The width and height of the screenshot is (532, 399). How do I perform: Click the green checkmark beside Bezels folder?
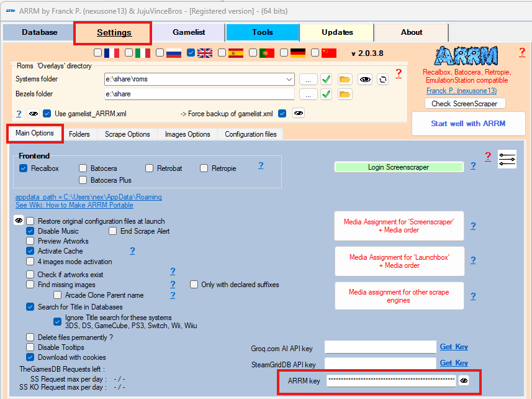point(326,94)
